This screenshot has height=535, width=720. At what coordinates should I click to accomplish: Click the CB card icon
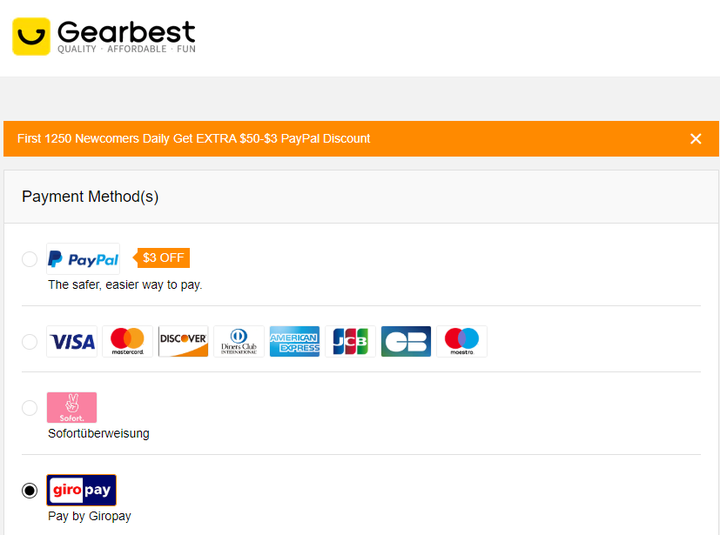[x=406, y=341]
